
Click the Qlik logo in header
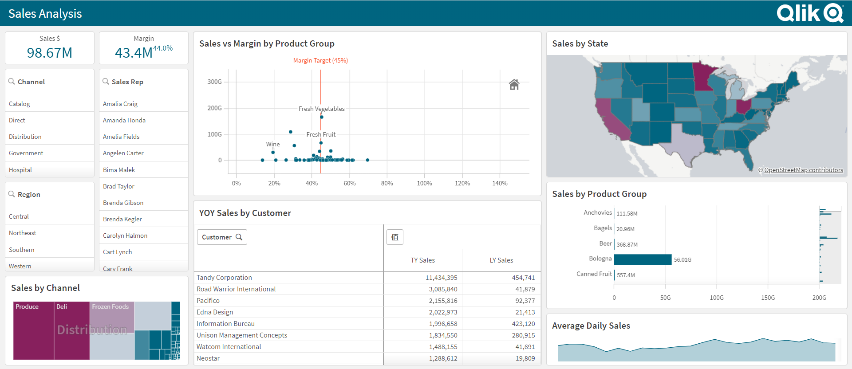pos(809,12)
